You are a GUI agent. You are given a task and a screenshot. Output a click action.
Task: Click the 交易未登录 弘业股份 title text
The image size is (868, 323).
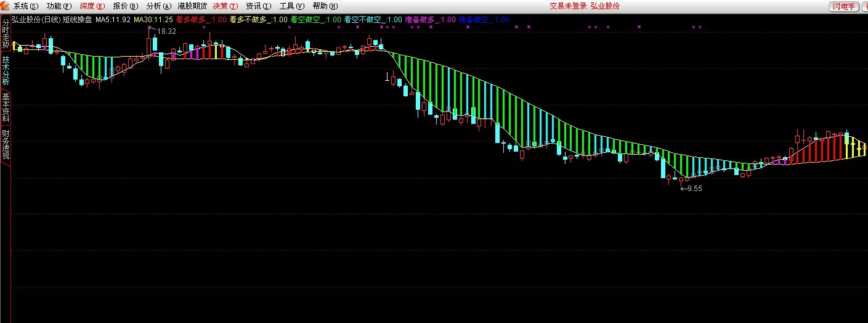click(x=585, y=6)
